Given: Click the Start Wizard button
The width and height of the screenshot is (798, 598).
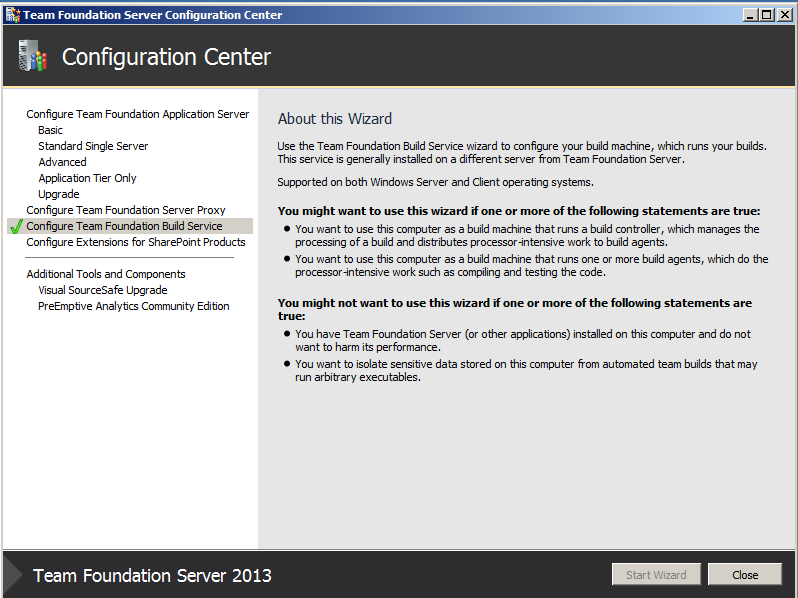Looking at the screenshot, I should point(656,575).
